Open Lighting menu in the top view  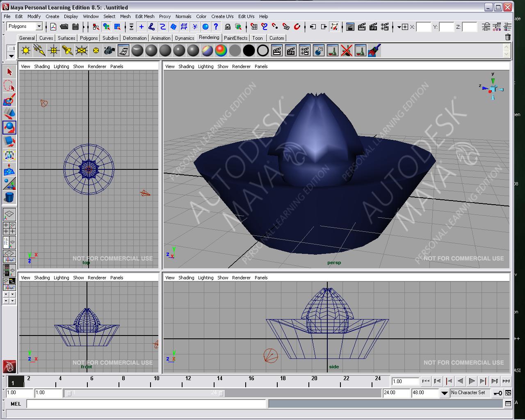(x=62, y=66)
